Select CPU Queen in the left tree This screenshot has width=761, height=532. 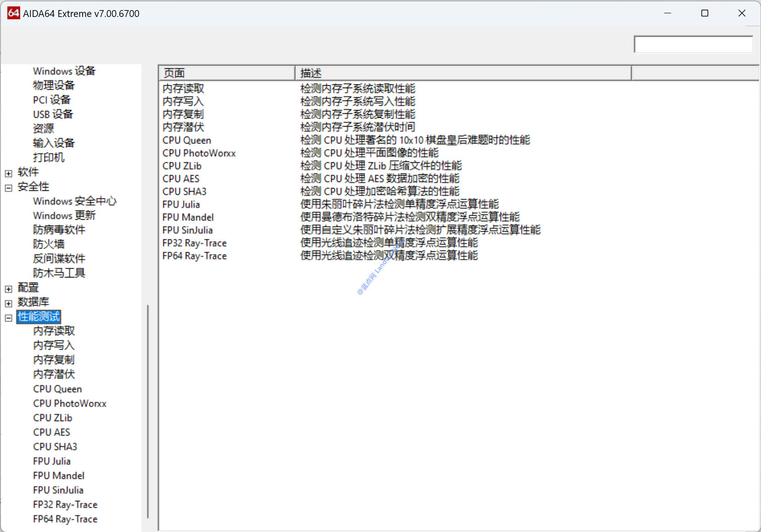click(x=57, y=389)
